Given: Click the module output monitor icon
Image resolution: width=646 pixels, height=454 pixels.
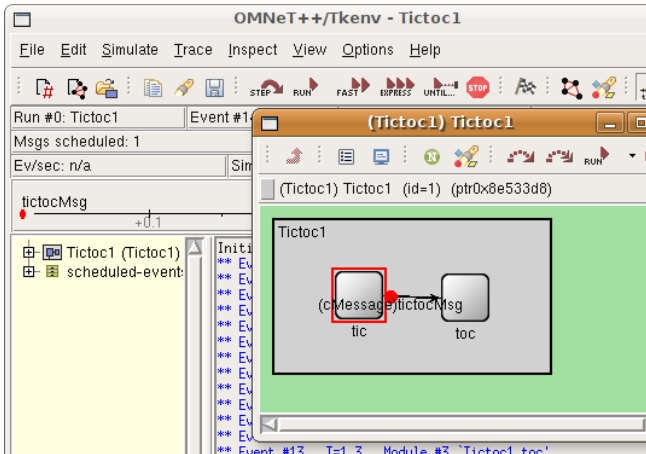Looking at the screenshot, I should pos(381,157).
